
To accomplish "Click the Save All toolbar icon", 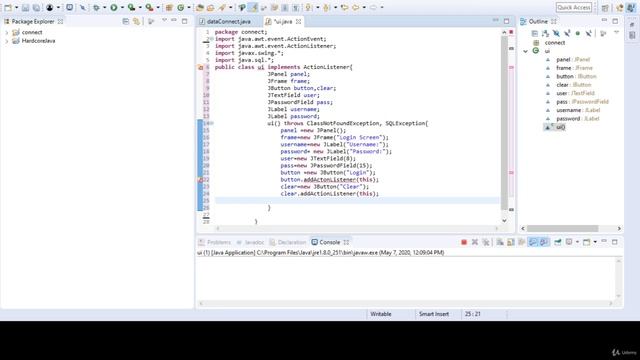I will 36,7.
